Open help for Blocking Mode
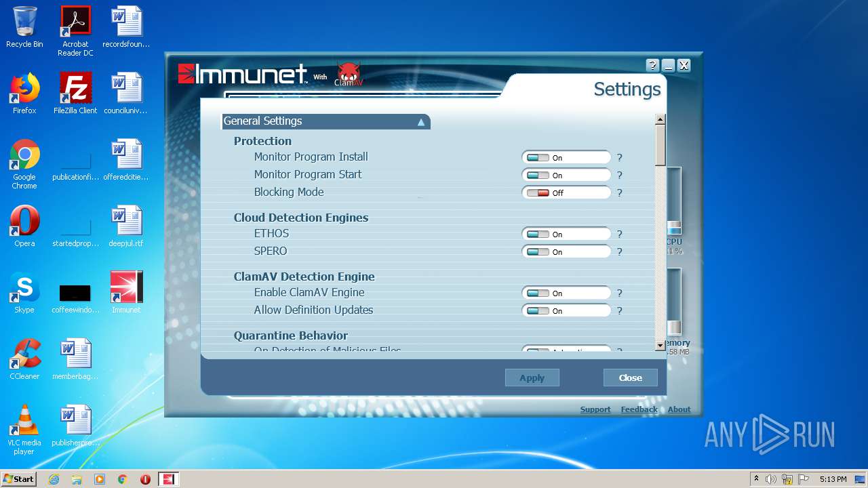The image size is (868, 488). [619, 192]
